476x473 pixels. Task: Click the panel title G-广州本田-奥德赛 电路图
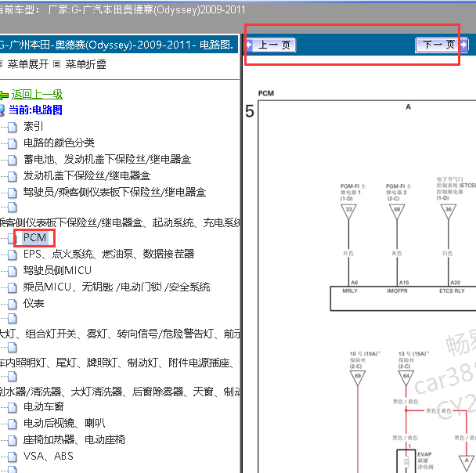click(117, 45)
